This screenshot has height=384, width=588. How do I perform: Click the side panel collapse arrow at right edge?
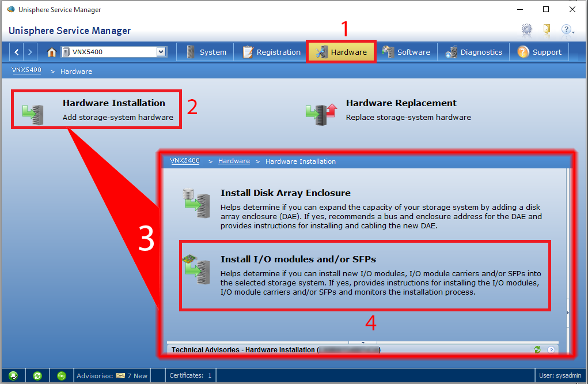pos(568,313)
